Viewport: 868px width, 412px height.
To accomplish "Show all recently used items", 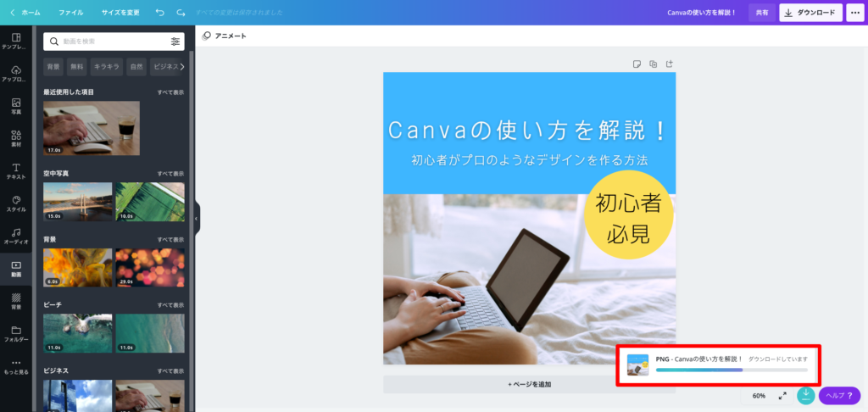I will click(x=170, y=92).
